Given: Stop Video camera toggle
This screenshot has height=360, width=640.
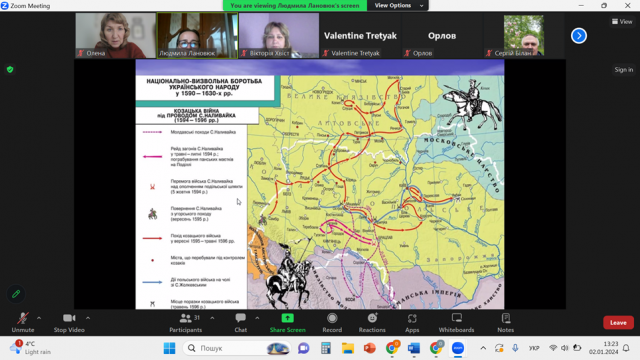Looking at the screenshot, I should point(69,322).
